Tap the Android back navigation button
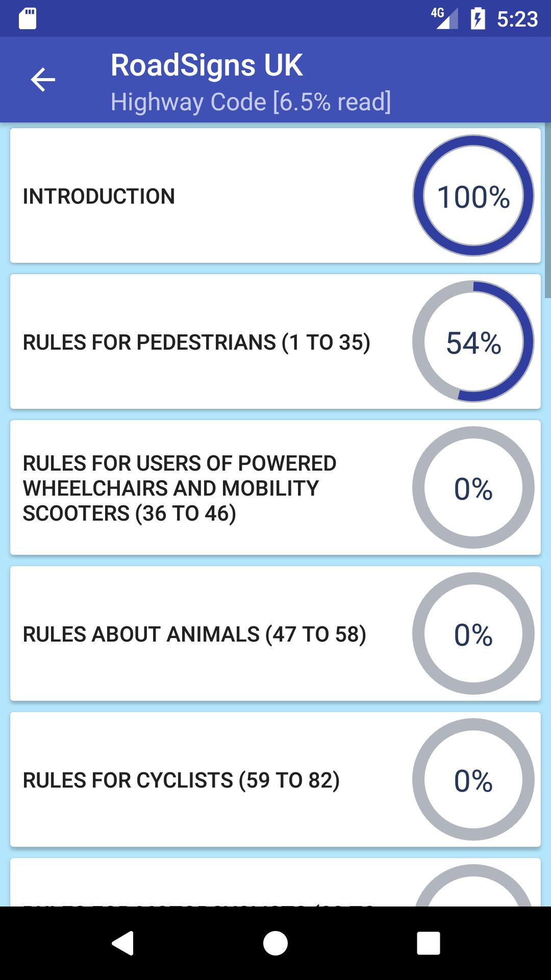 [x=122, y=943]
